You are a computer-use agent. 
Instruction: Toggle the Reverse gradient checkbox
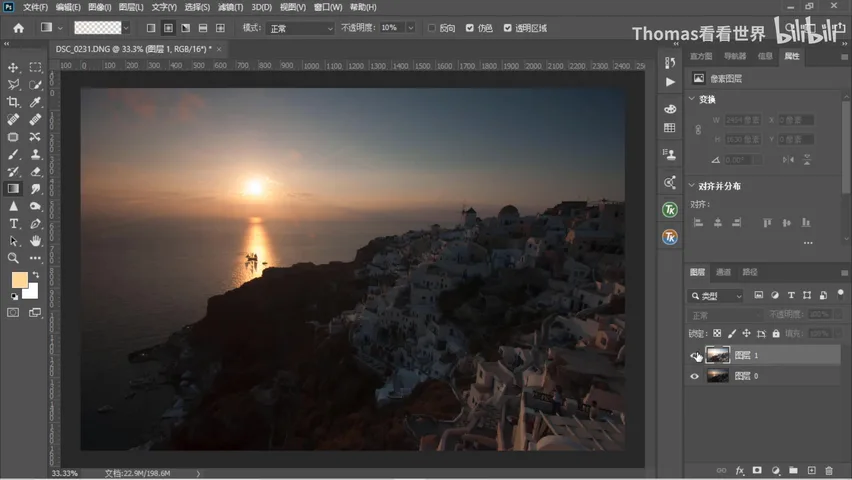432,28
